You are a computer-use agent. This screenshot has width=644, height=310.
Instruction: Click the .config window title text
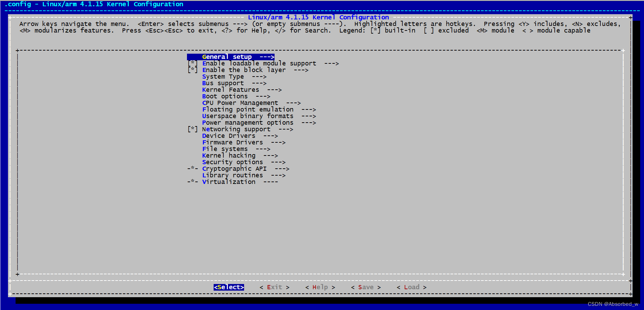[x=94, y=4]
